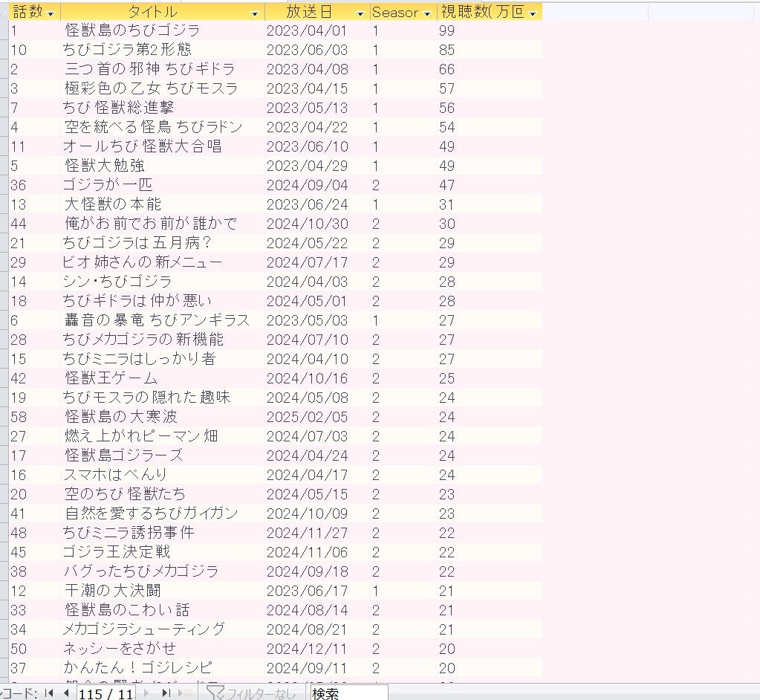Click the title cell 空を統べる怪鳥 ちびラドン
The width and height of the screenshot is (760, 700).
click(163, 127)
